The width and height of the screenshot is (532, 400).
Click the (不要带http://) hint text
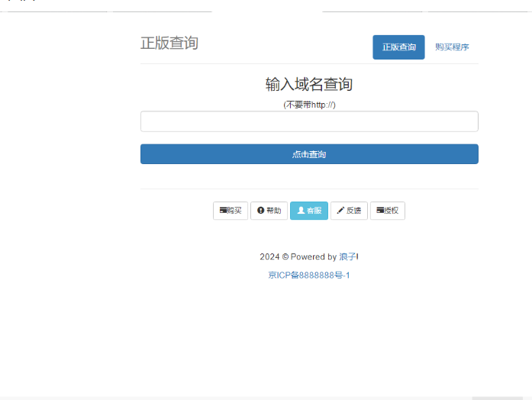(309, 105)
